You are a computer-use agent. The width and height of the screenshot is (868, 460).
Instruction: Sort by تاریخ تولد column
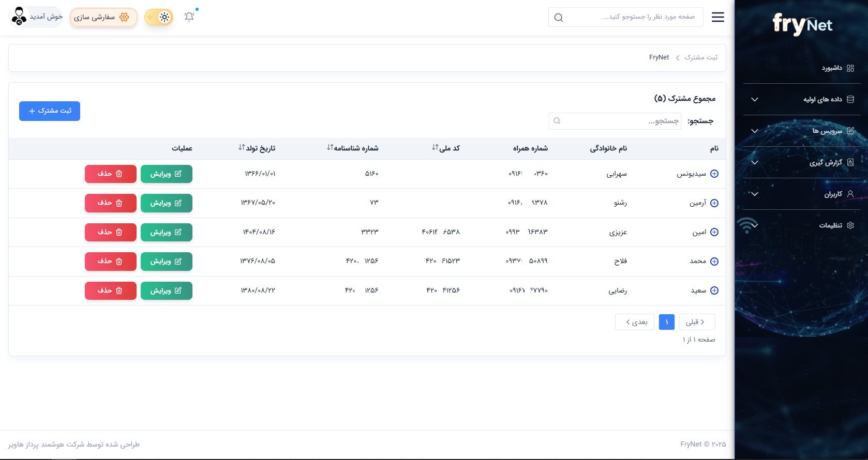point(257,148)
